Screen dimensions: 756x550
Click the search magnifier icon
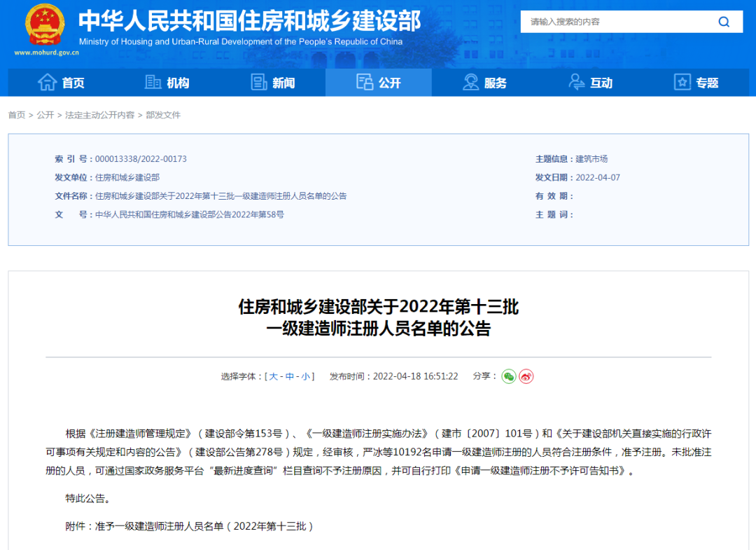(x=724, y=22)
